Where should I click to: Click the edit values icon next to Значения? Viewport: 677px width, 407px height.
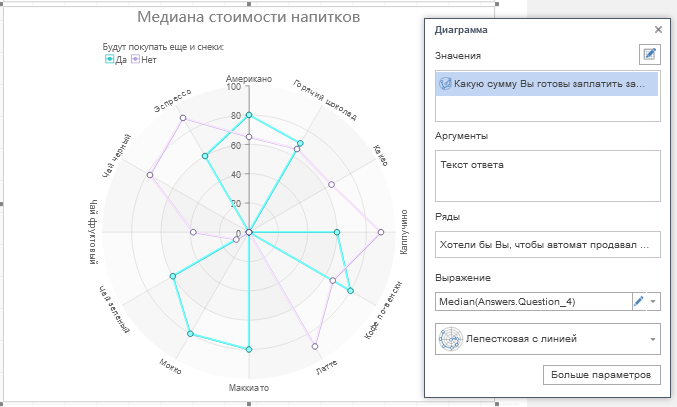[650, 55]
